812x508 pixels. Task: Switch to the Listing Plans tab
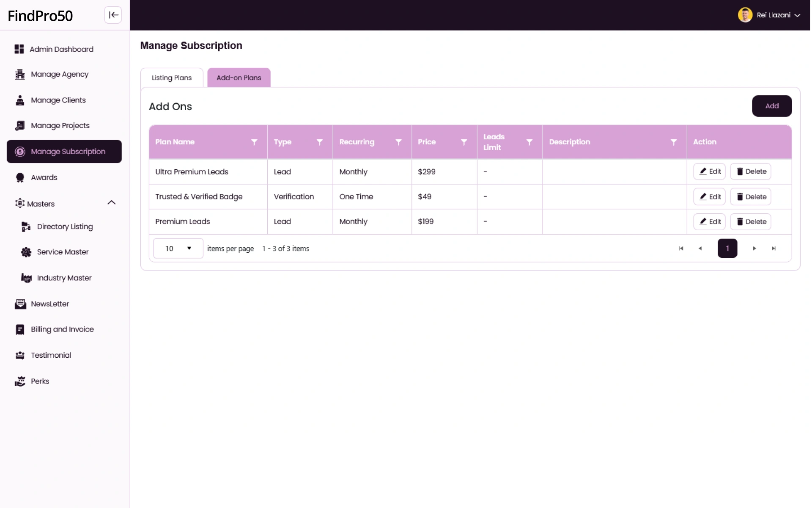(172, 78)
